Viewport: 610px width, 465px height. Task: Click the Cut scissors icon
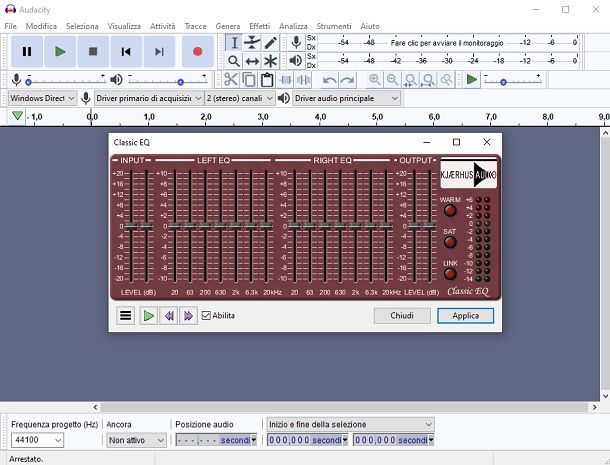click(231, 80)
